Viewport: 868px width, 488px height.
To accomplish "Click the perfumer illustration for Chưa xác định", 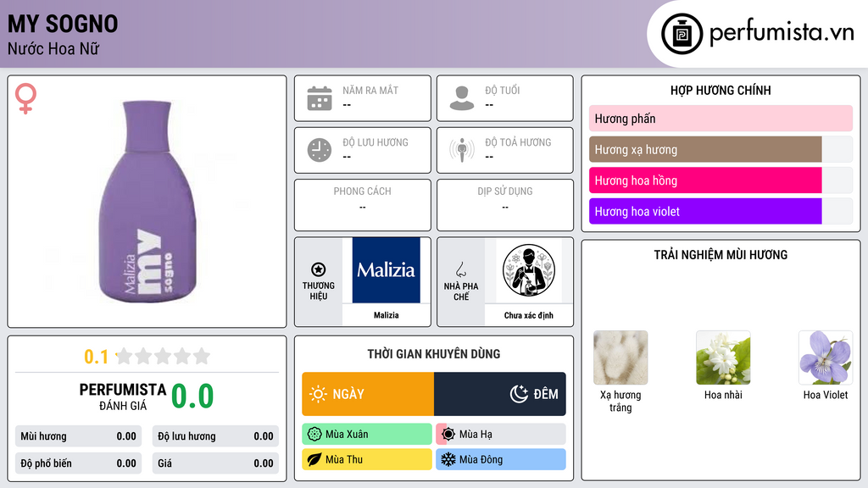I will [x=529, y=270].
